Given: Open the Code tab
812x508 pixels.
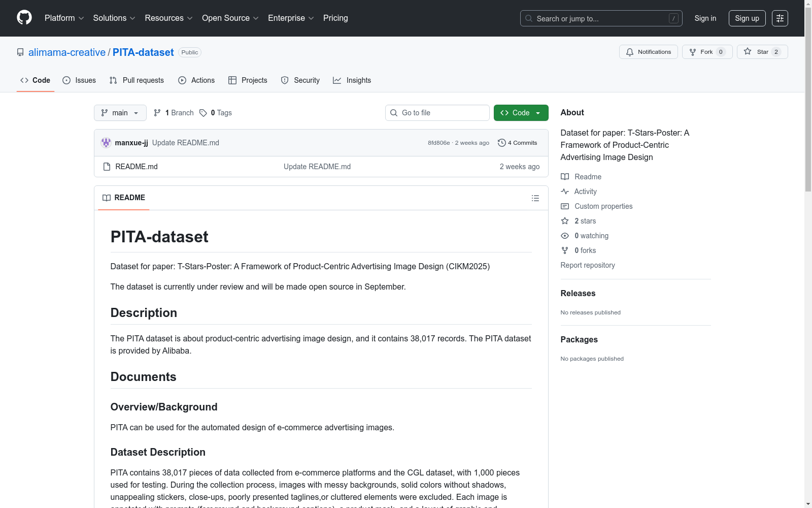Looking at the screenshot, I should coord(36,80).
